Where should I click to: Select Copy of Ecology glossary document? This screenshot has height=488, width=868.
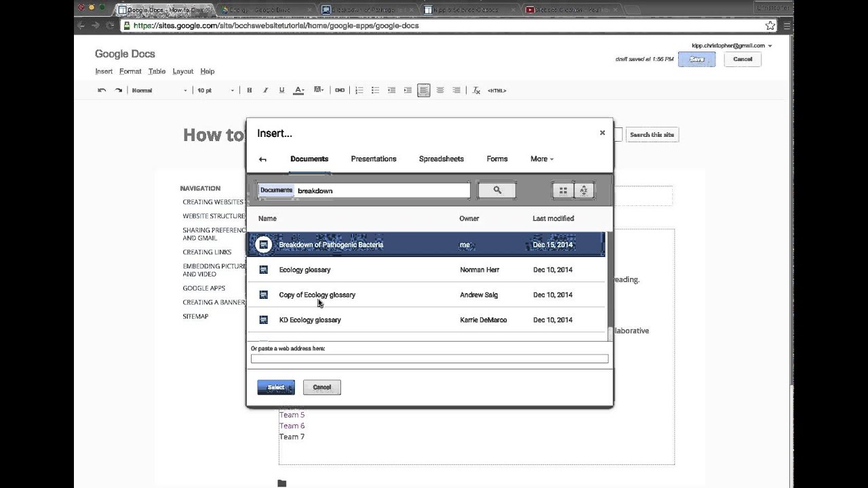coord(426,295)
